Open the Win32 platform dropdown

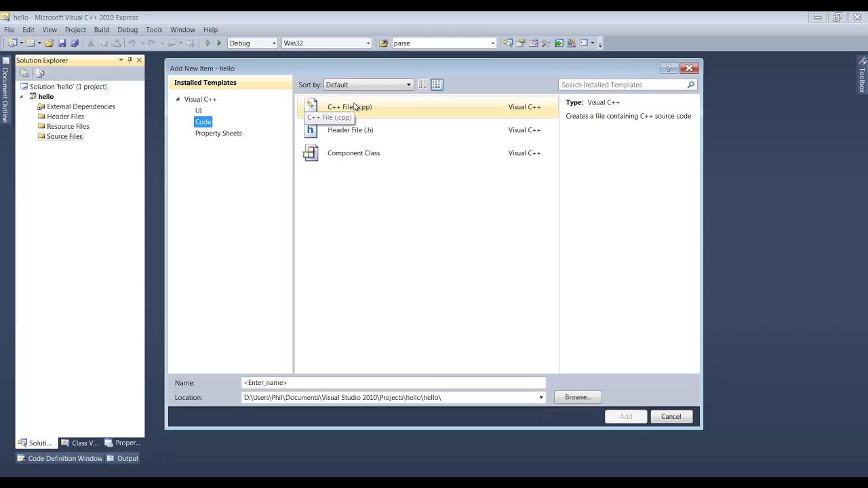click(x=368, y=43)
